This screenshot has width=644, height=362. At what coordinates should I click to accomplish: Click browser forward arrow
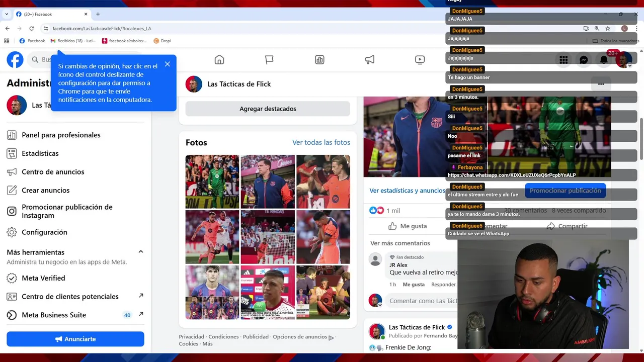[19, 29]
